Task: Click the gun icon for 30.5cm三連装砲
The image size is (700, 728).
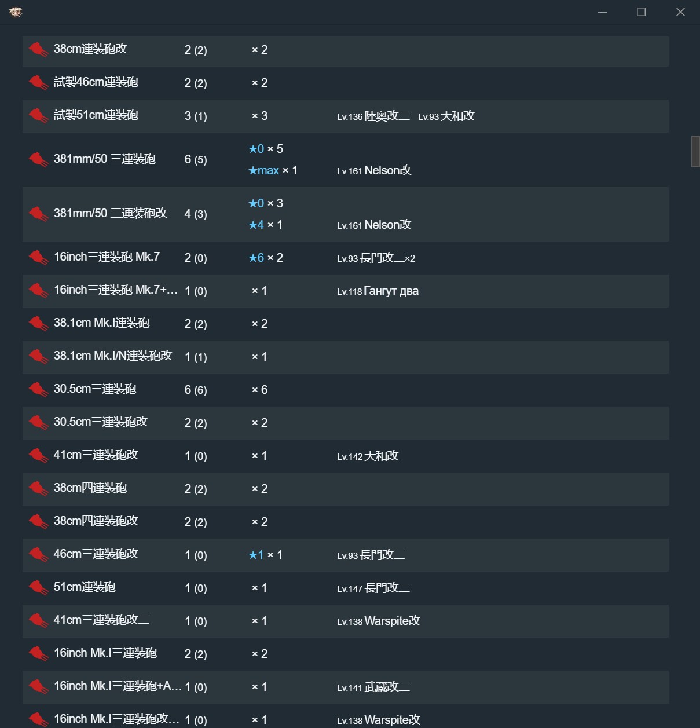Action: coord(38,390)
